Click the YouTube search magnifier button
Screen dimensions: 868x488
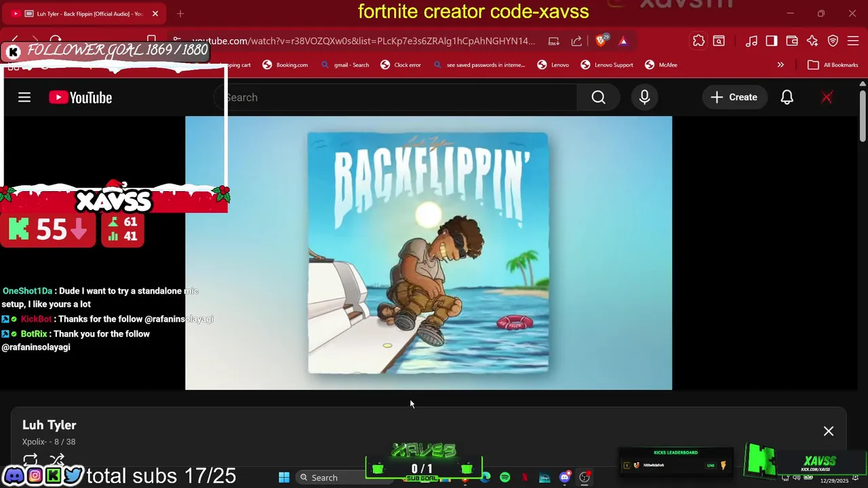tap(598, 98)
